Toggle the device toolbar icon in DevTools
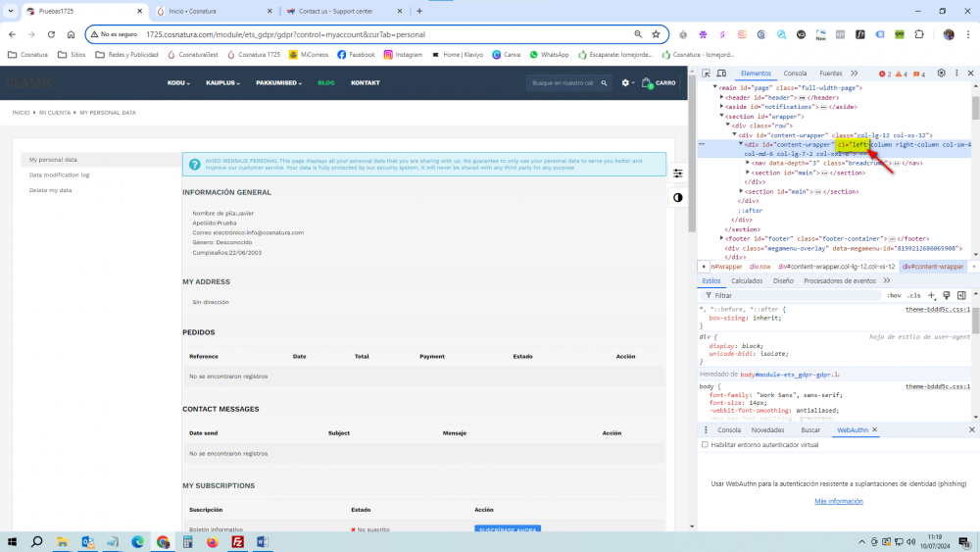The width and height of the screenshot is (980, 552). tap(723, 74)
